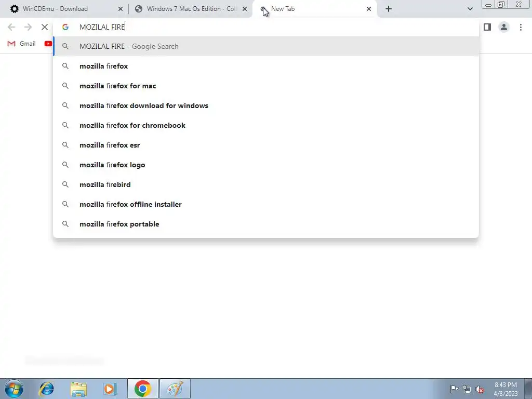Click the Google icon in the address bar

point(65,27)
